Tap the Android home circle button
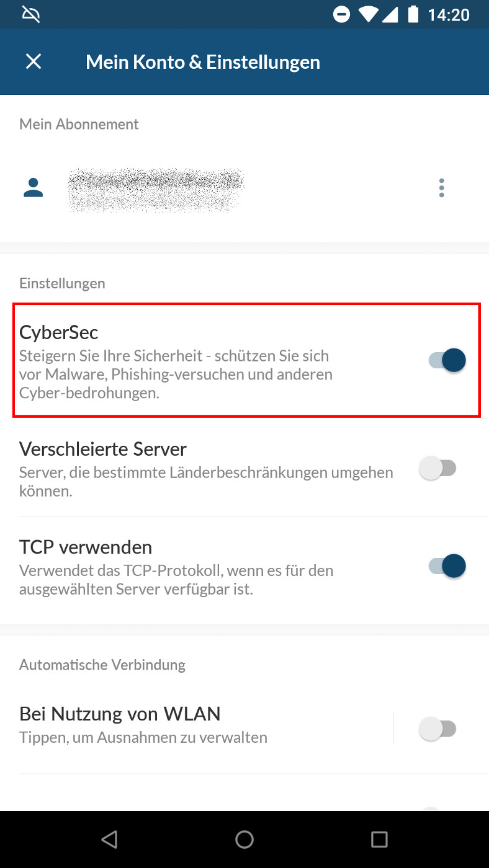The width and height of the screenshot is (489, 868). pos(244,839)
